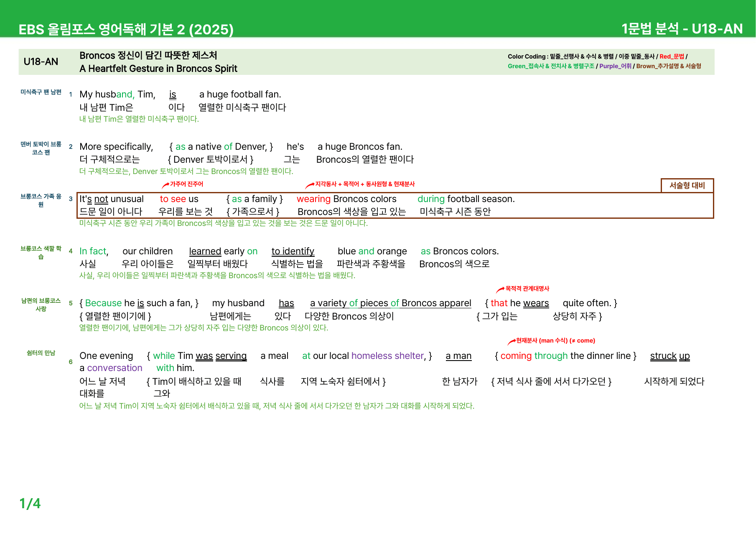Click the underlined phrase 'a man'
The image size is (756, 535).
click(458, 356)
